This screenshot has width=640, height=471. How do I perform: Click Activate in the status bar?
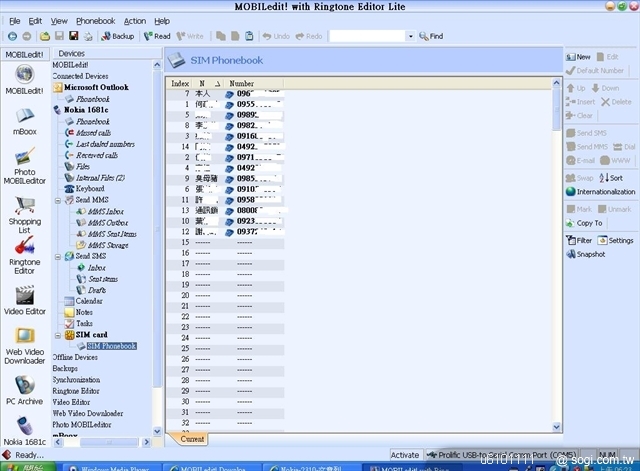tap(404, 455)
